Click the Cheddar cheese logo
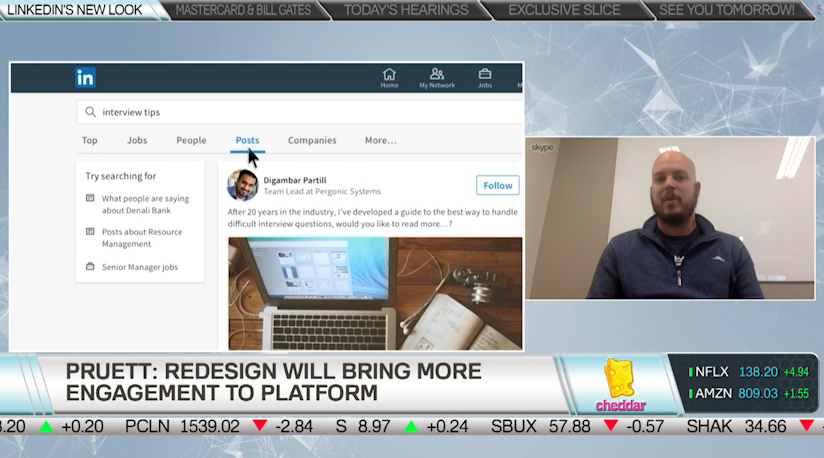The width and height of the screenshot is (824, 458). tap(620, 384)
